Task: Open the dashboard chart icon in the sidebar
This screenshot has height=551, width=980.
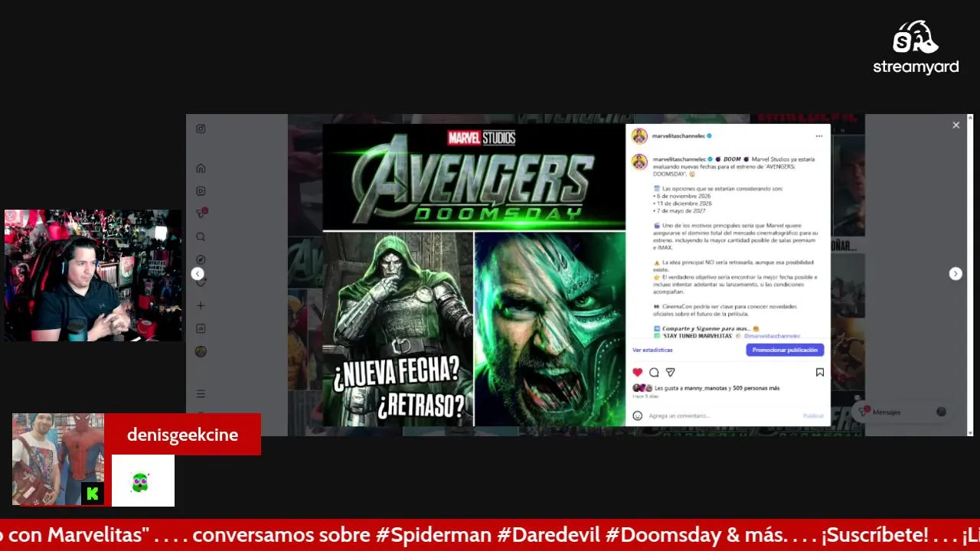Action: tap(201, 328)
